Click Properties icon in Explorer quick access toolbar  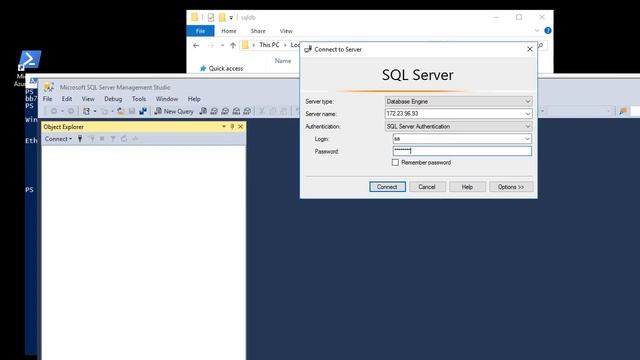click(x=211, y=18)
